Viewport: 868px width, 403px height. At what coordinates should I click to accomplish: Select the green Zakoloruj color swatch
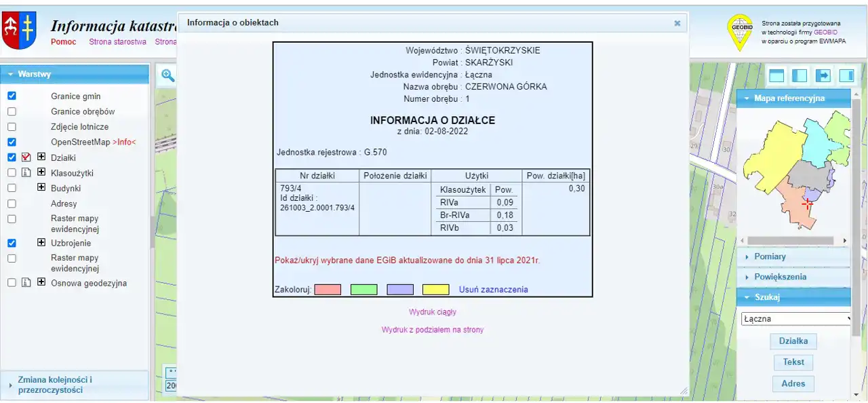[363, 290]
